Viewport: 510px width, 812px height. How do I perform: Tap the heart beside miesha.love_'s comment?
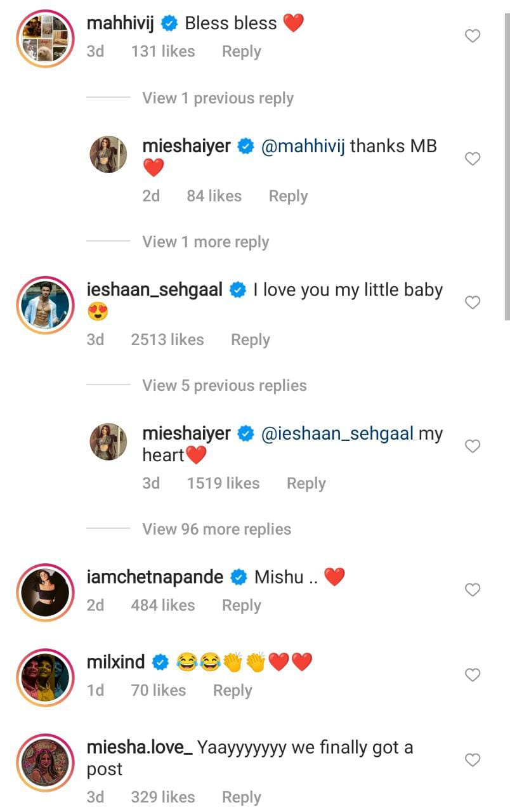click(473, 759)
